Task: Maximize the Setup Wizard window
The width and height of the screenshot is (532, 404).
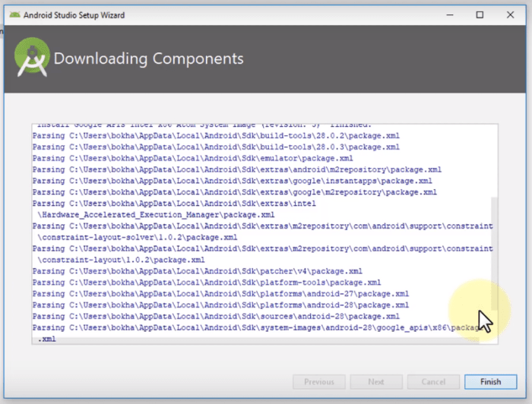Action: (480, 15)
